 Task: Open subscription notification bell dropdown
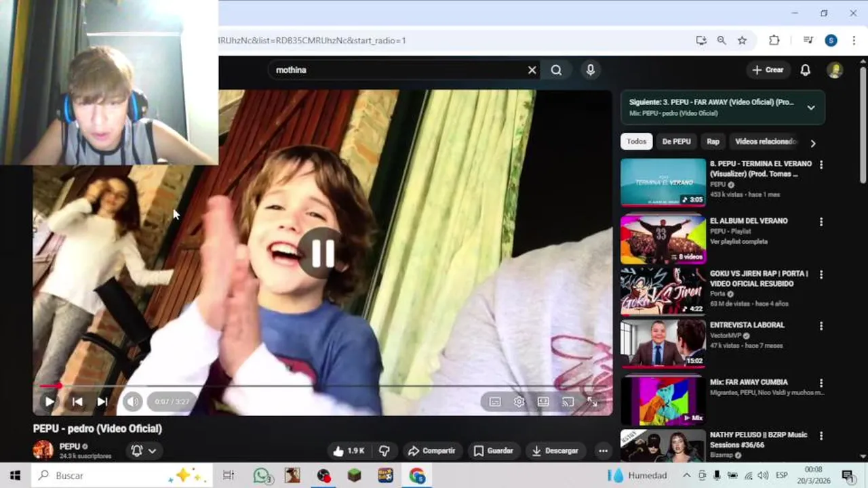click(144, 451)
